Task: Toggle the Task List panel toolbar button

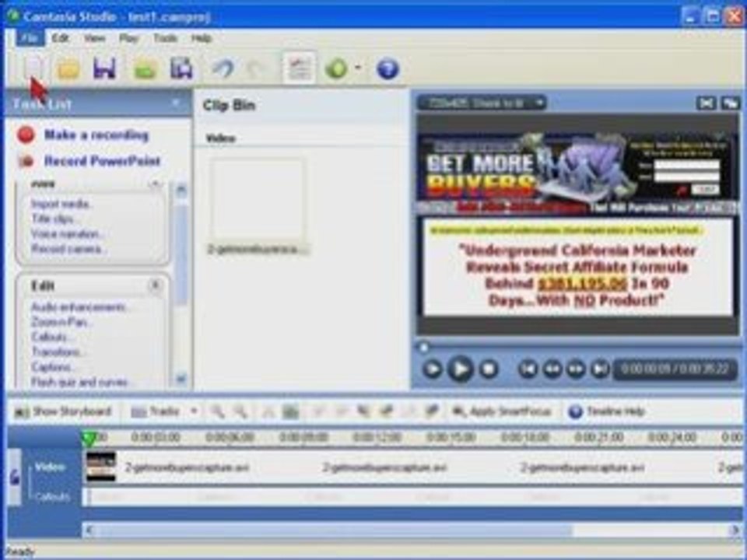Action: coord(299,68)
